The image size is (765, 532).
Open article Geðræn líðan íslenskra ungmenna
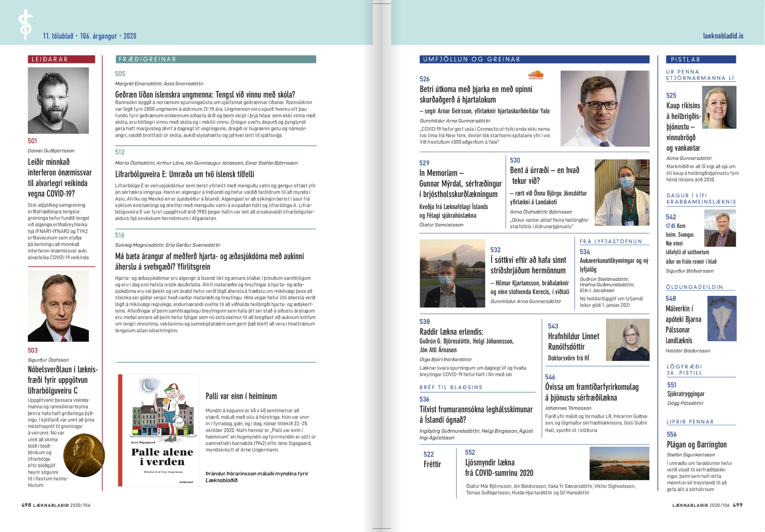point(205,94)
